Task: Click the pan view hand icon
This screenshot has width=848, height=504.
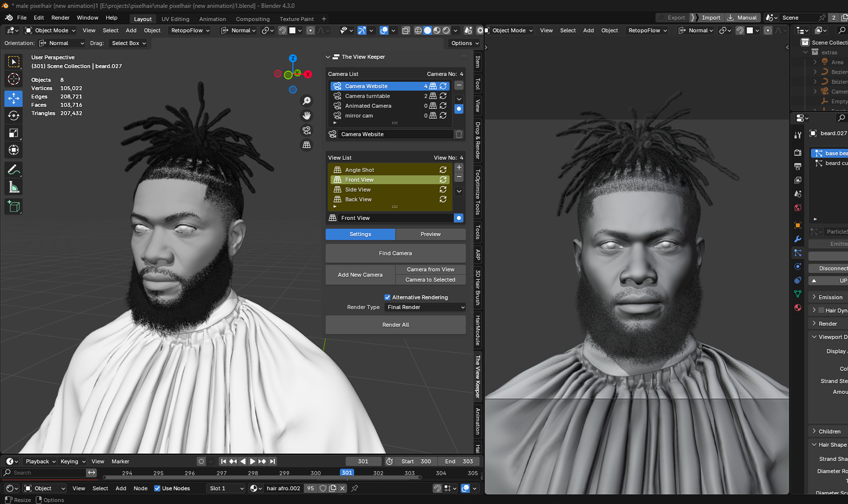Action: point(306,115)
